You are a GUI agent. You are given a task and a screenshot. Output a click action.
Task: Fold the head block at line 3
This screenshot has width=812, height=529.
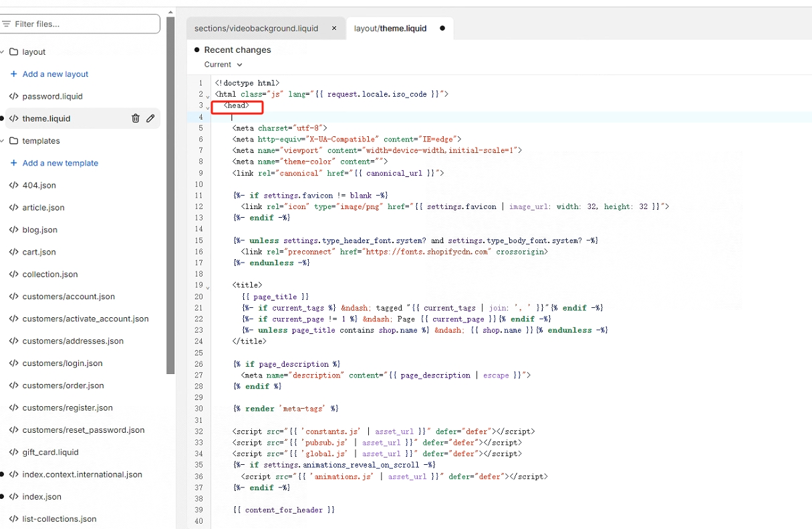208,108
